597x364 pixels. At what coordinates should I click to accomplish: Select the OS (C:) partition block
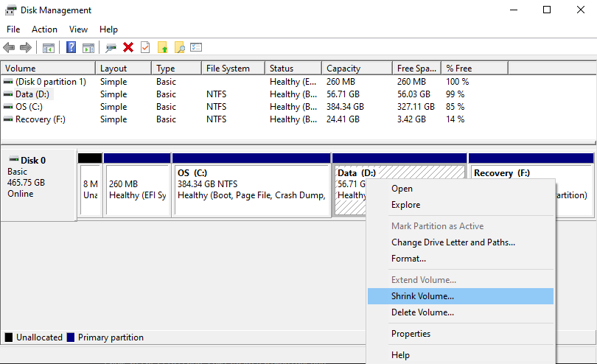[x=251, y=185]
